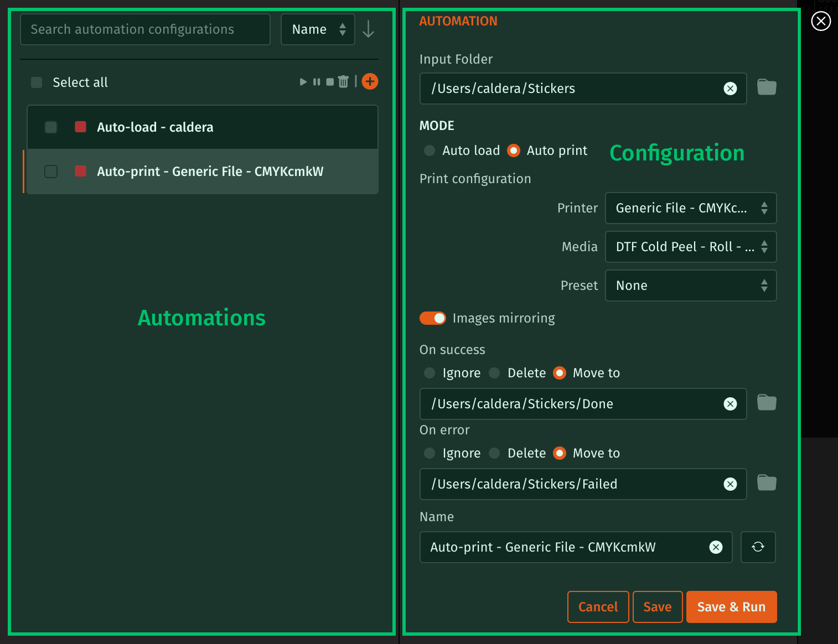Pause selected automations
The height and width of the screenshot is (644, 838).
[317, 82]
